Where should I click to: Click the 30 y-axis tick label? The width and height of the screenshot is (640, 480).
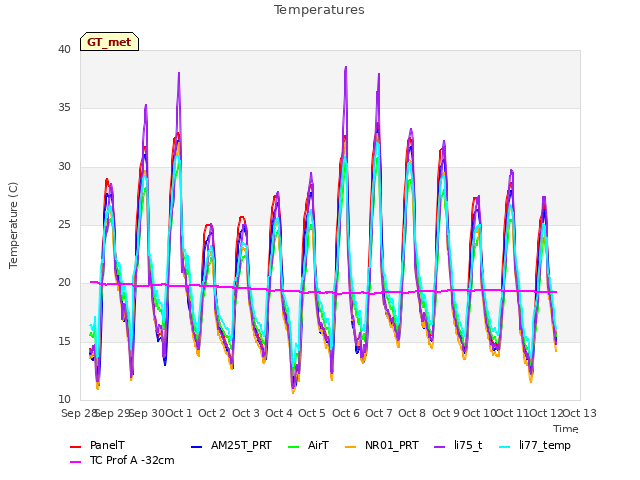(64, 167)
